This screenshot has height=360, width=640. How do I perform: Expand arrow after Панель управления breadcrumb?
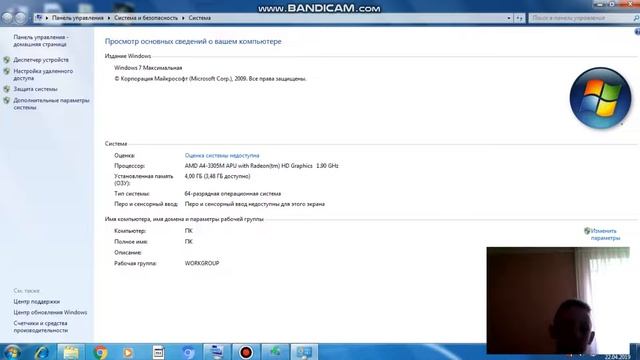(x=109, y=18)
